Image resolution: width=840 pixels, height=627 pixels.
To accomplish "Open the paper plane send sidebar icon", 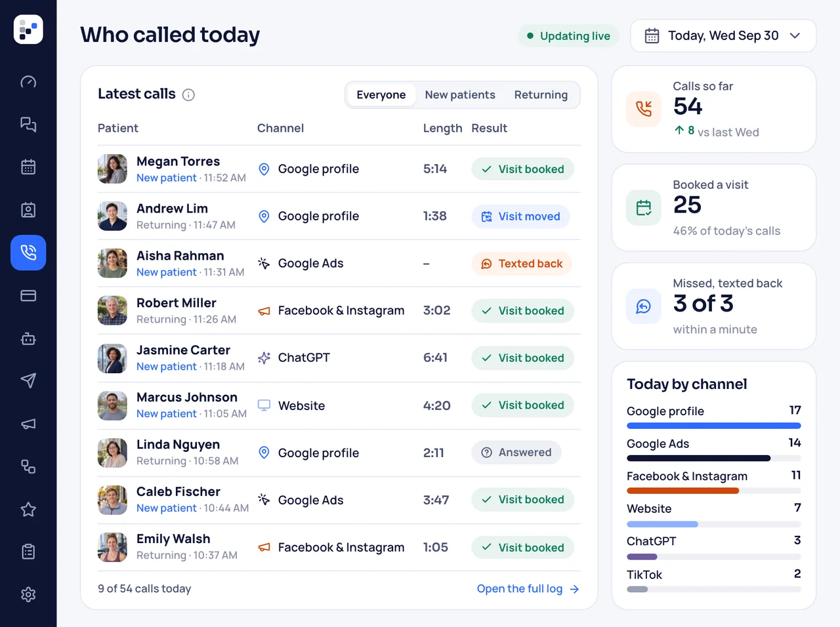I will [28, 381].
